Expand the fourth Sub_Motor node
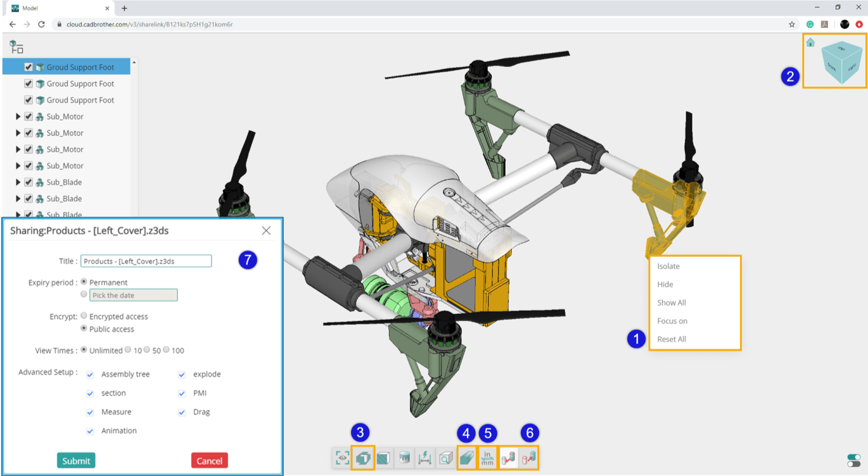This screenshot has width=868, height=476. coord(17,165)
